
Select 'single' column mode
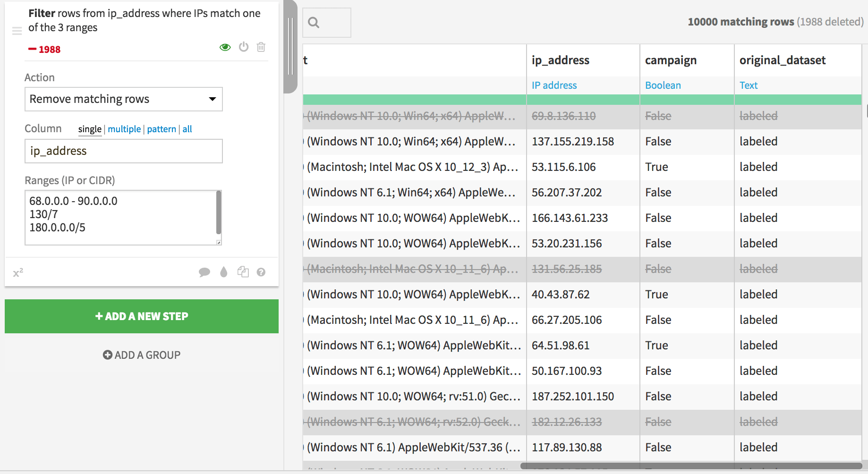(x=90, y=129)
